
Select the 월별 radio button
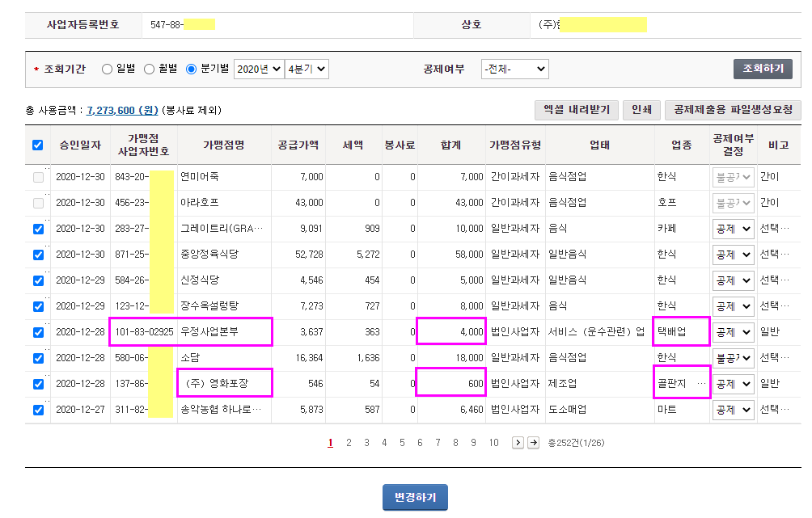149,69
